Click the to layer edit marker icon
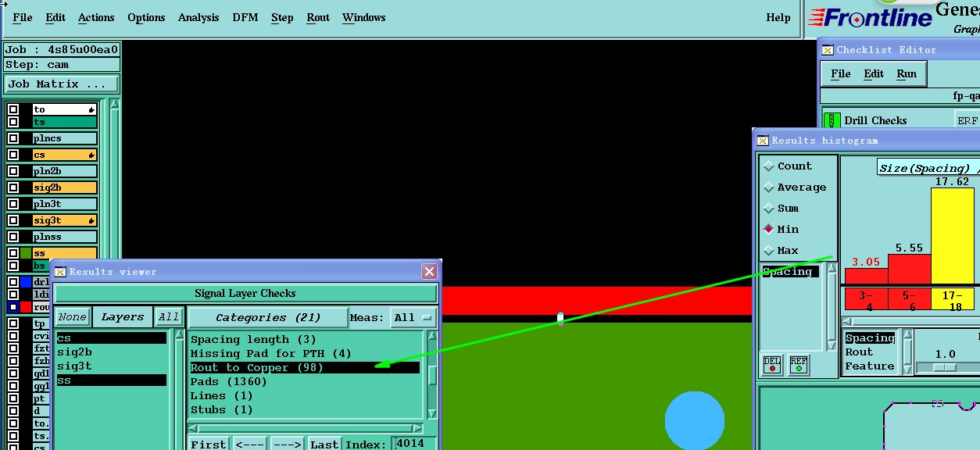This screenshot has width=980, height=450. [92, 110]
